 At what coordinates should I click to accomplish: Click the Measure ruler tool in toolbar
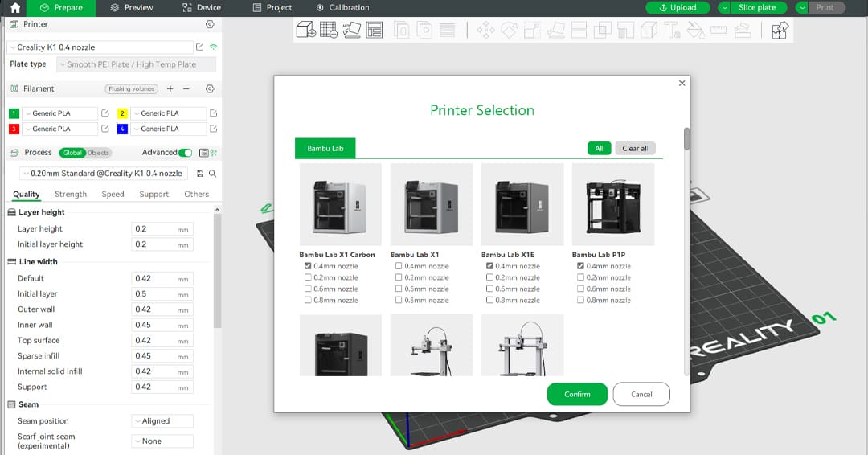pyautogui.click(x=719, y=30)
